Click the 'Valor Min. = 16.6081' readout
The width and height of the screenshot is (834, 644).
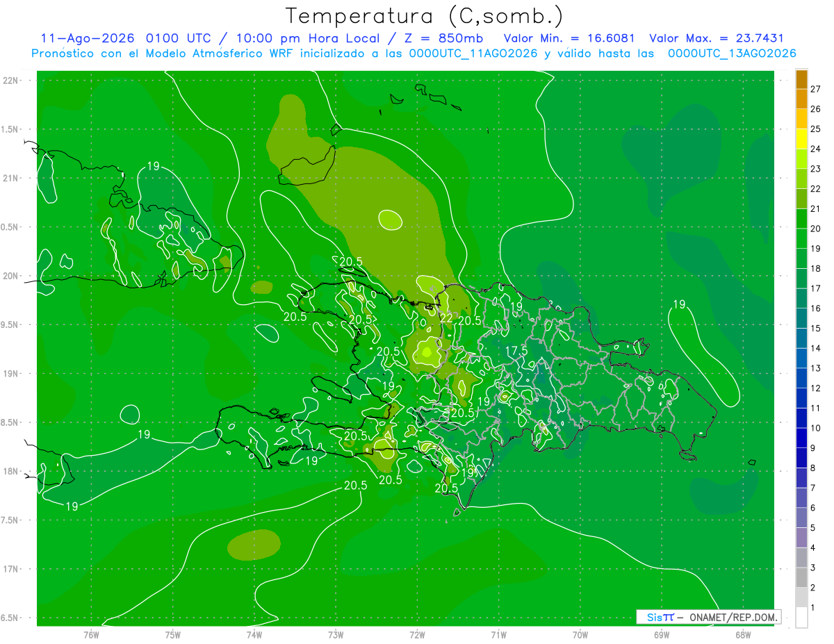pos(569,38)
